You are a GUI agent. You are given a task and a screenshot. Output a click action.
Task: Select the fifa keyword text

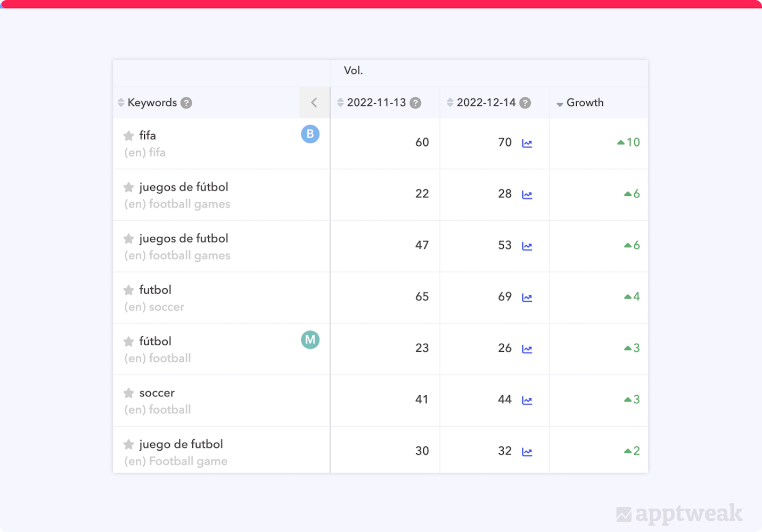pyautogui.click(x=148, y=136)
